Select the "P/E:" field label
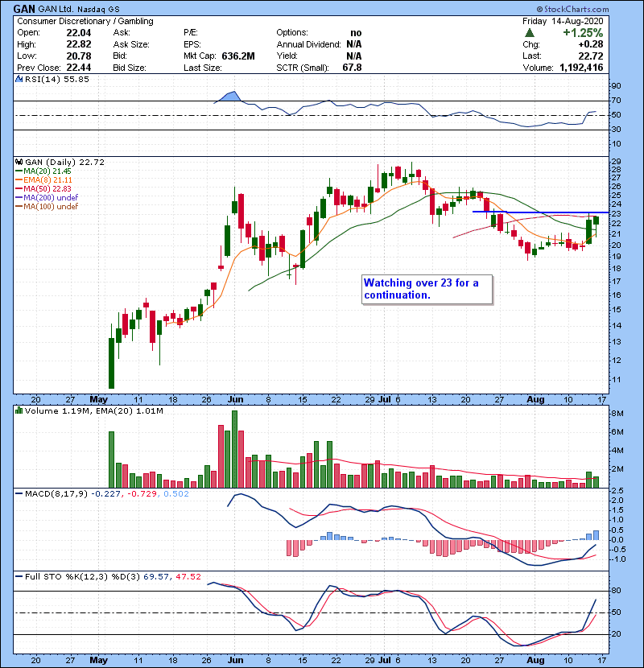This screenshot has width=644, height=668. [191, 33]
